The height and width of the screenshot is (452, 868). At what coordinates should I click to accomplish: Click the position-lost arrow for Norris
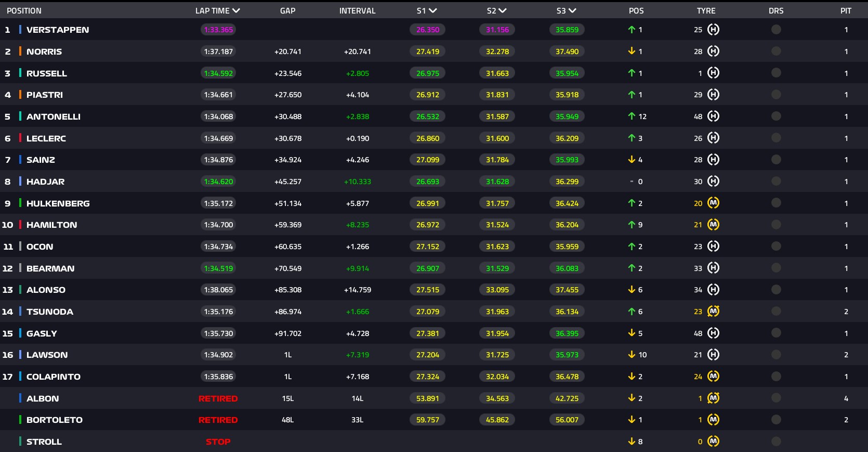coord(632,51)
